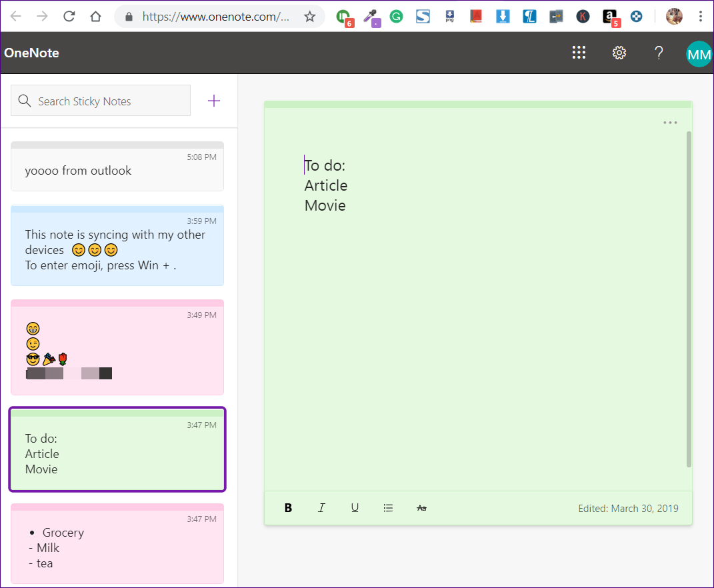714x588 pixels.
Task: Open OneNote settings gear
Action: pos(619,53)
